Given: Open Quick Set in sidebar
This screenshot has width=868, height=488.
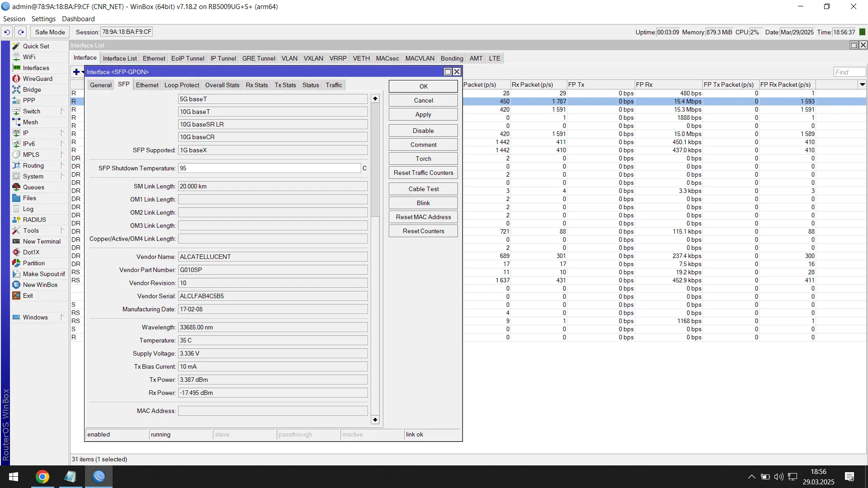Looking at the screenshot, I should tap(36, 46).
